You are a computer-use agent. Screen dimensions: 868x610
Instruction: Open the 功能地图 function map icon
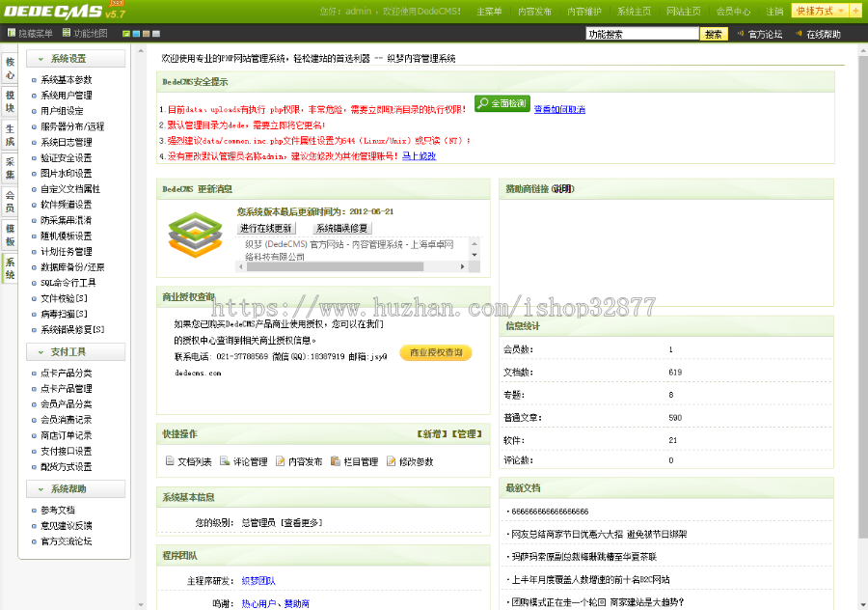pyautogui.click(x=67, y=33)
